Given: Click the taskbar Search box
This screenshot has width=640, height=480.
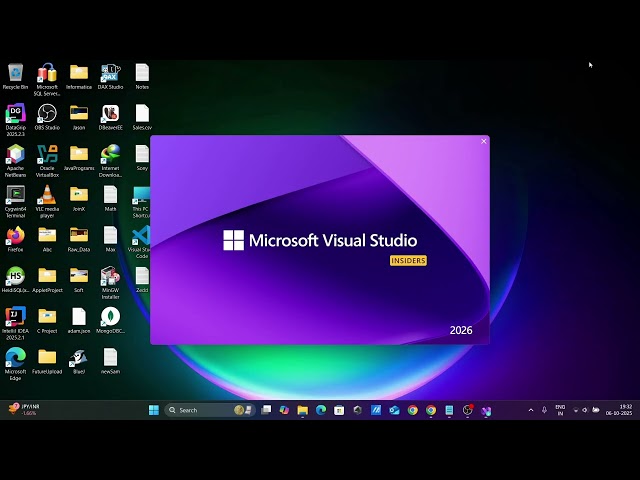Looking at the screenshot, I should 210,410.
